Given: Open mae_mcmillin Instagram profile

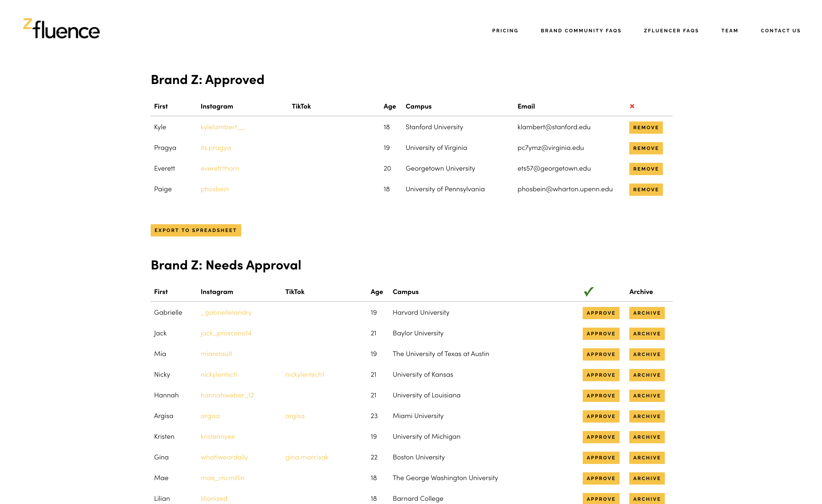Looking at the screenshot, I should click(222, 478).
